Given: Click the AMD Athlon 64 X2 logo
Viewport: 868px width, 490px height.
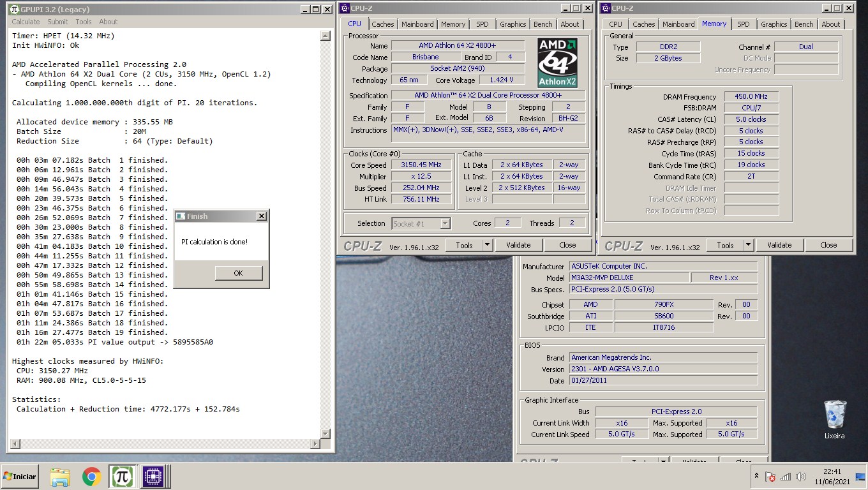Looking at the screenshot, I should 557,63.
